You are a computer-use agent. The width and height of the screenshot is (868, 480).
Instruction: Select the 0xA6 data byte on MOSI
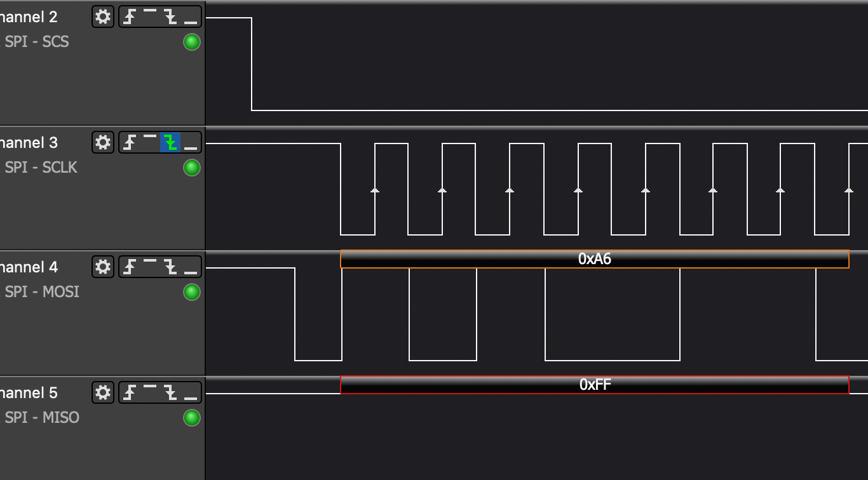[x=594, y=259]
